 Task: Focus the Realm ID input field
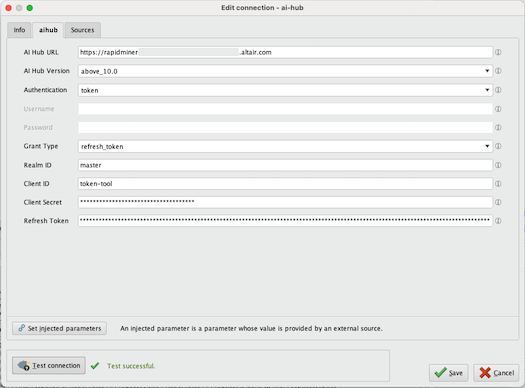coord(285,165)
